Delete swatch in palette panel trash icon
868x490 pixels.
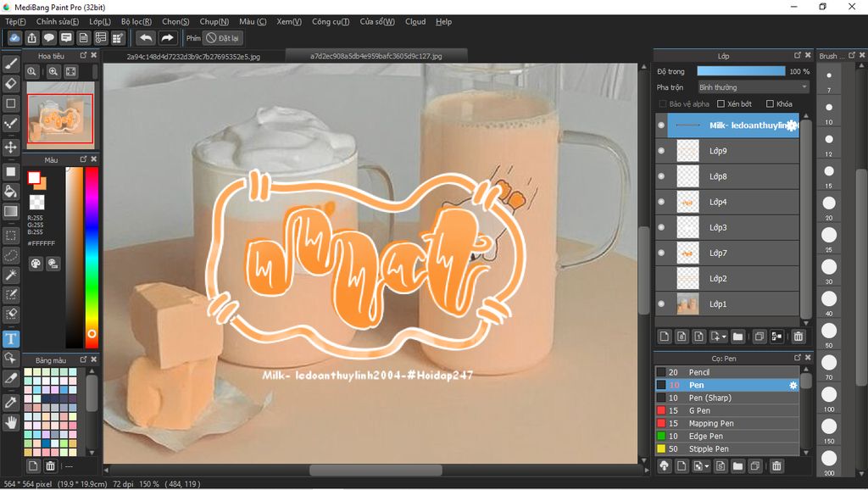click(x=50, y=466)
